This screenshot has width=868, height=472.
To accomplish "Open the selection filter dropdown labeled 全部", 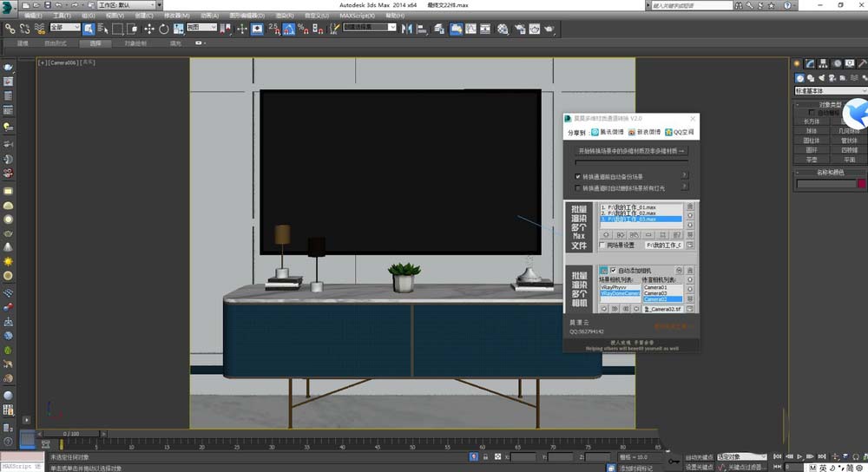I will (64, 28).
